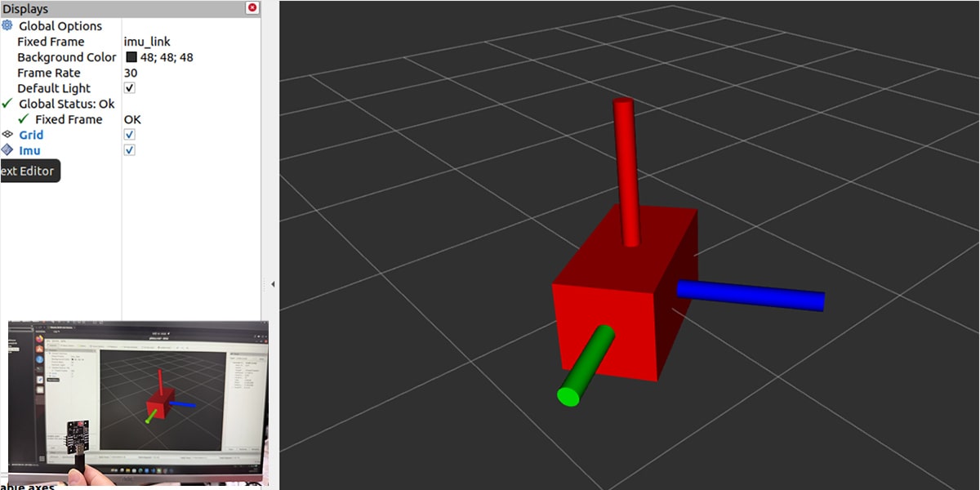Select the Imu display entry
Image resolution: width=980 pixels, height=490 pixels.
click(x=29, y=150)
